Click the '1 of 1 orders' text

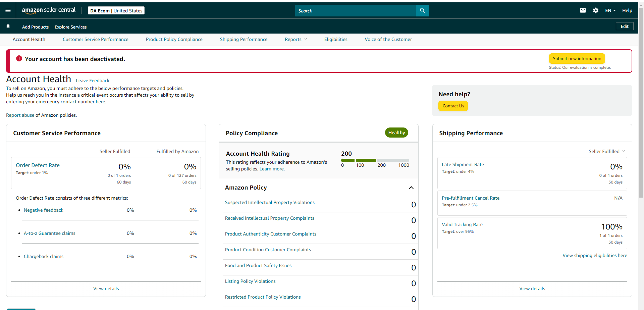[611, 236]
